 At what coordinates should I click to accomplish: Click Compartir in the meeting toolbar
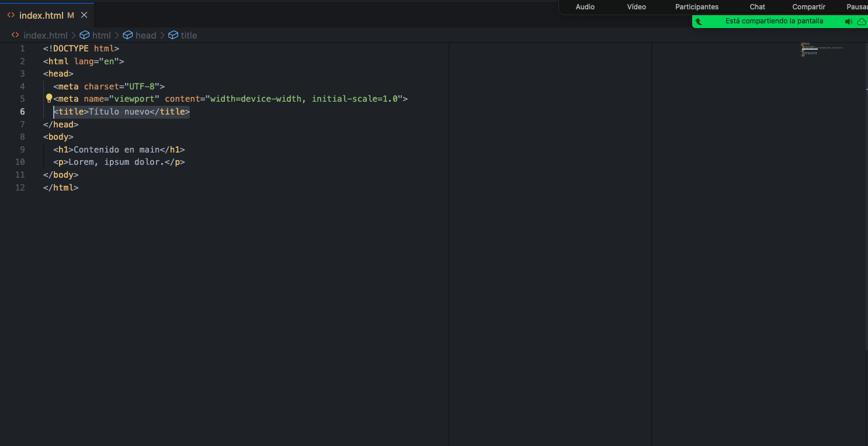coord(809,6)
